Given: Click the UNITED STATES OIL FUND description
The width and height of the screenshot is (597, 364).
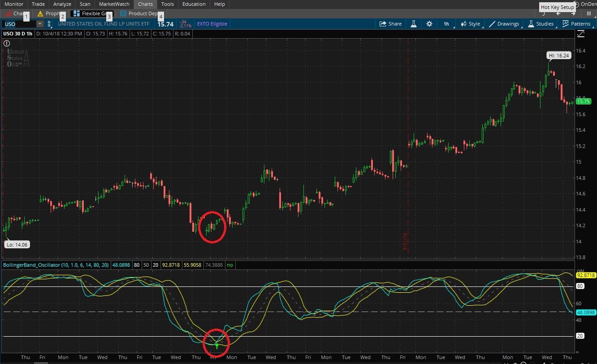Looking at the screenshot, I should pyautogui.click(x=104, y=24).
